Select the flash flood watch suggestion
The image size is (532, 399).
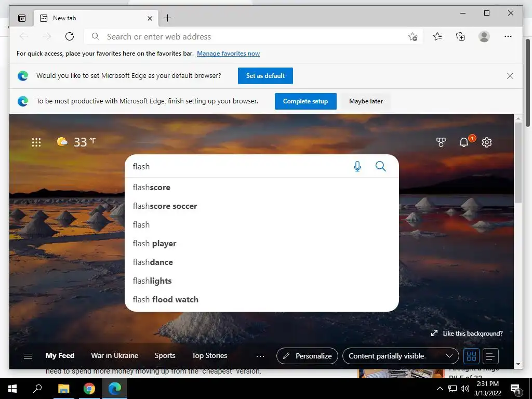(262, 299)
